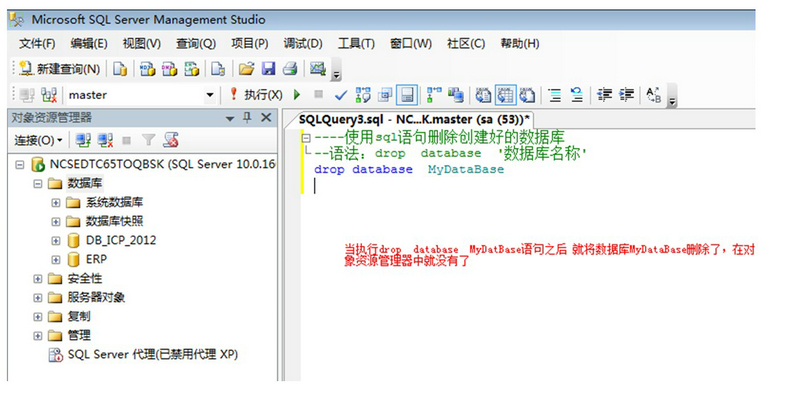Click the Object Explorer Filter funnel icon
800x393 pixels.
click(148, 140)
